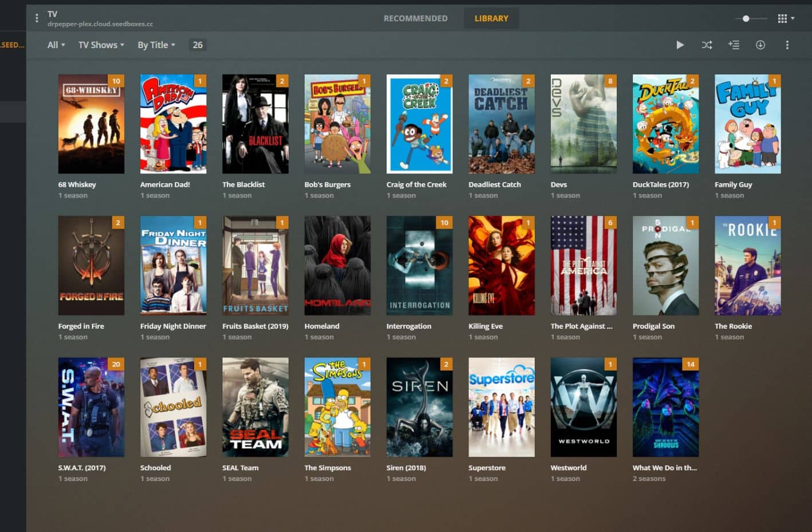
Task: Click the download/sync icon
Action: (x=760, y=45)
